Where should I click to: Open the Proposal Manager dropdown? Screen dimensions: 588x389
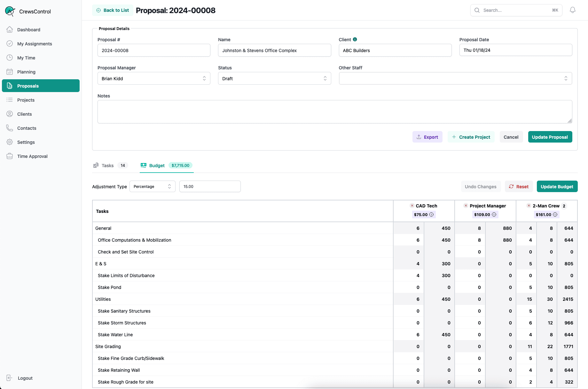click(x=153, y=78)
